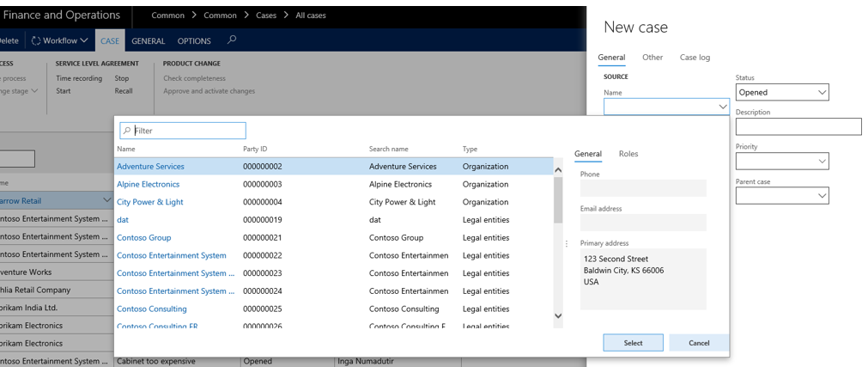Open the Alpine Electronics link
The width and height of the screenshot is (868, 367).
(x=148, y=184)
